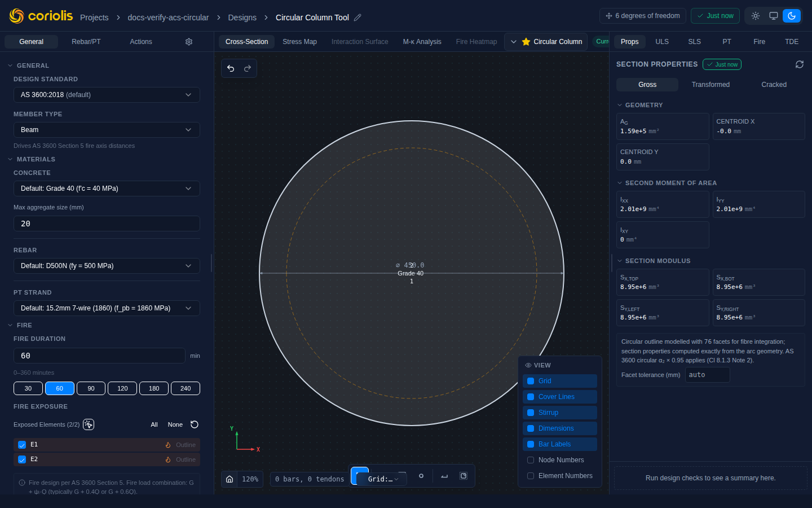This screenshot has width=812, height=508.
Task: Click Fire Duration minutes field
Action: pyautogui.click(x=99, y=356)
